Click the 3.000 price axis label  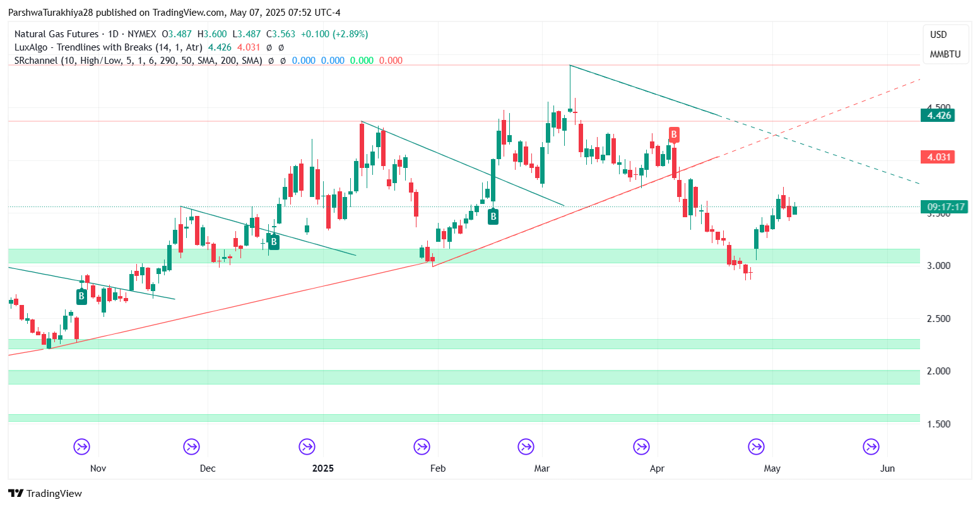[939, 266]
